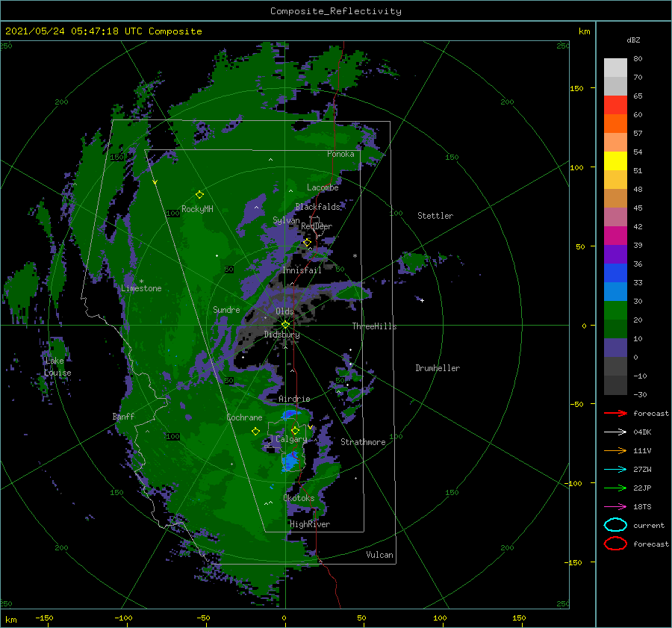Select the RedDeer city label
The image size is (672, 628).
(317, 226)
